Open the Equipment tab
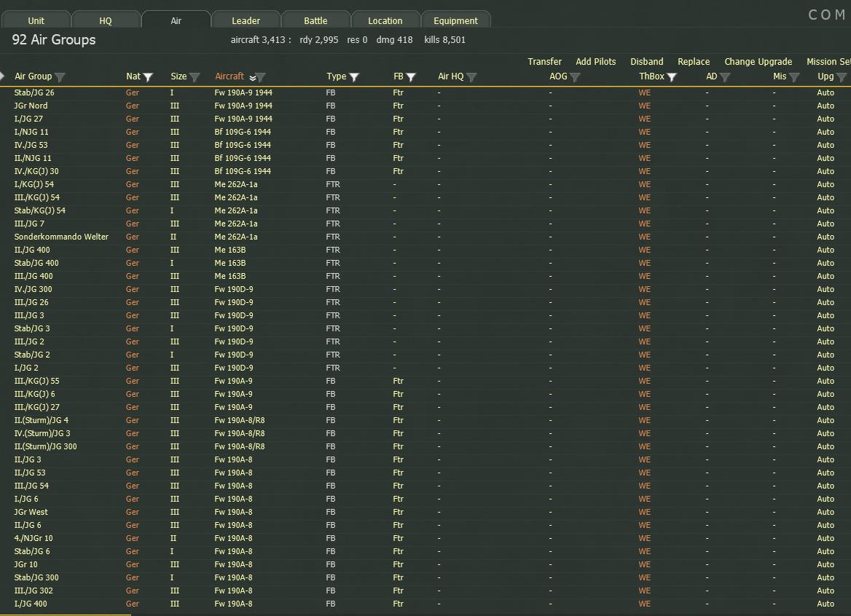Image resolution: width=851 pixels, height=616 pixels. [x=455, y=20]
